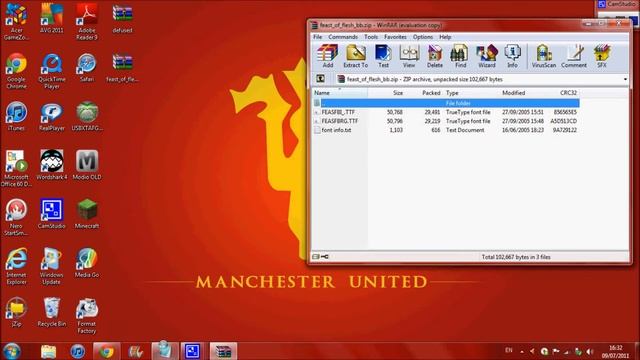Open the View toolbar icon in WinRAR
Screen dimensions: 640x360
point(409,56)
